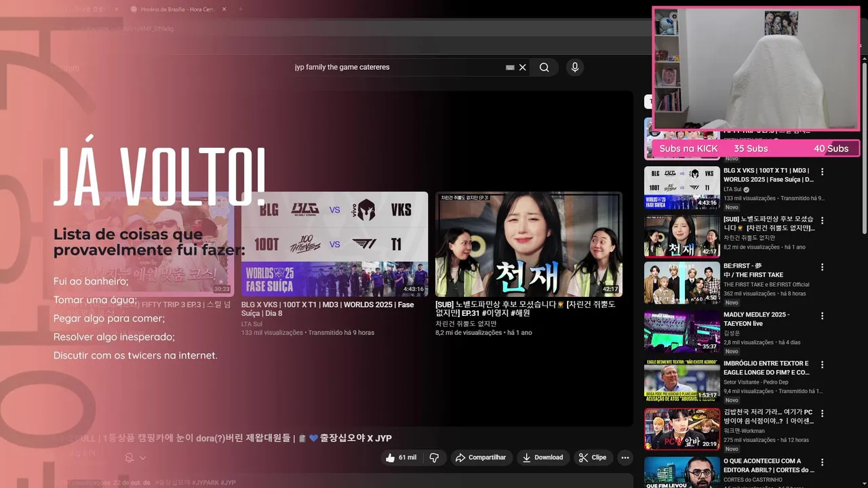This screenshot has height=488, width=868.
Task: Open the 천재 sidebar video thumbnail
Action: pyautogui.click(x=682, y=237)
